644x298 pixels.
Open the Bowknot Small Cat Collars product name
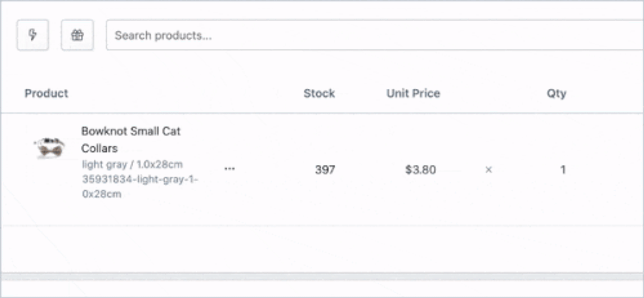click(x=130, y=140)
